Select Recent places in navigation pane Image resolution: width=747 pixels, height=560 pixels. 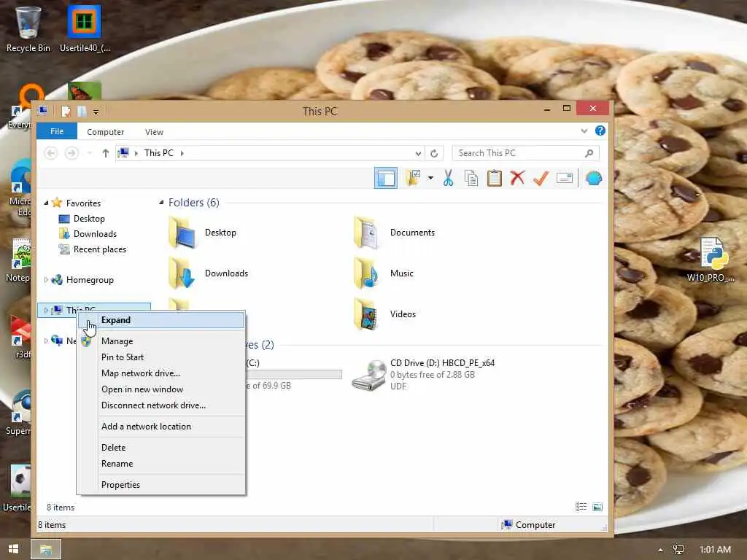click(99, 249)
